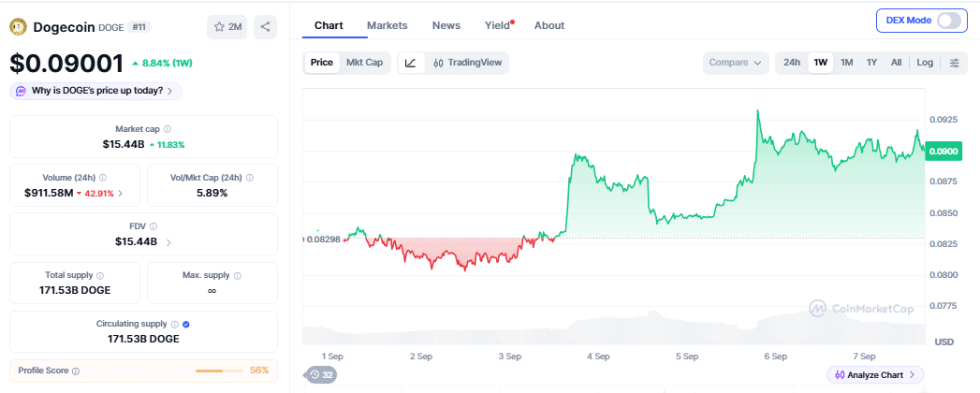
Task: Expand Volume (24h) details chevron
Action: point(120,194)
